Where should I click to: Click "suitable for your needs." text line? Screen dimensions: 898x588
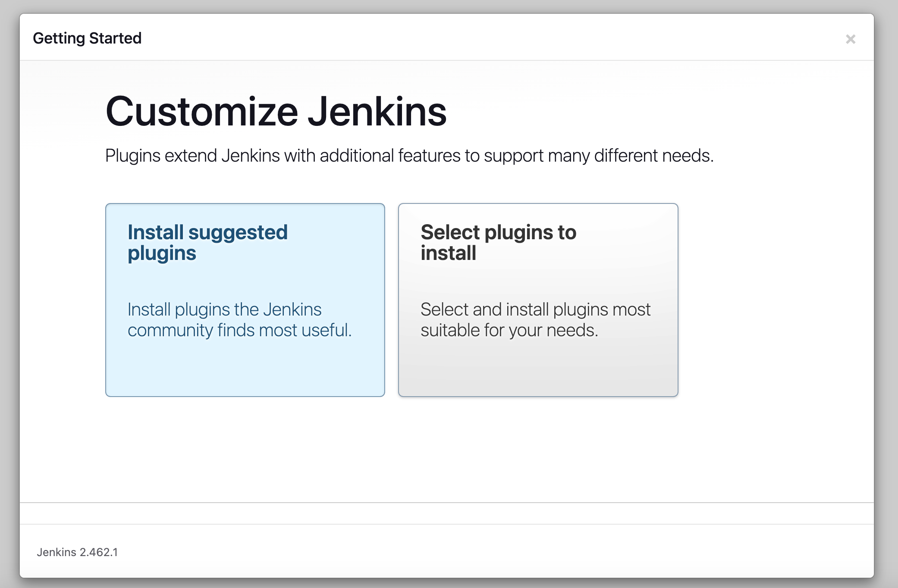point(509,330)
